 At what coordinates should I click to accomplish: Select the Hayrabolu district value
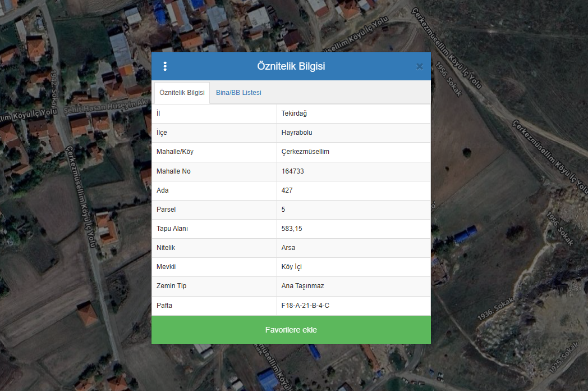[296, 133]
